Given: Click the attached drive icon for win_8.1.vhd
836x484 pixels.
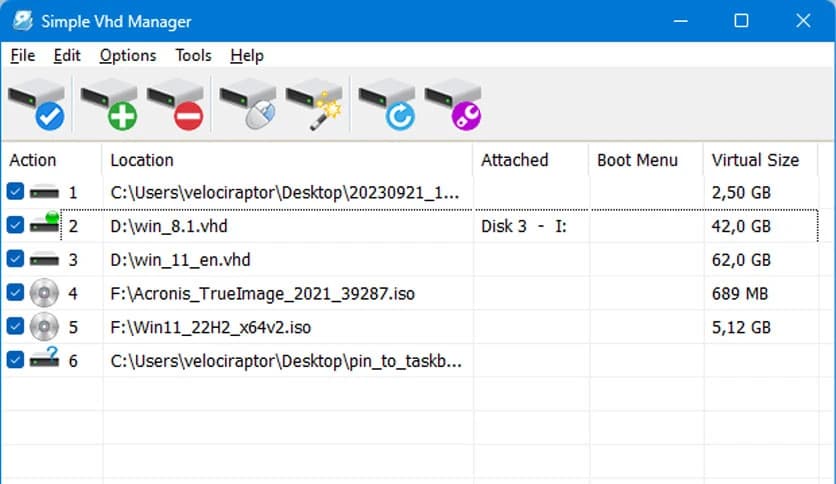Looking at the screenshot, I should [x=44, y=223].
